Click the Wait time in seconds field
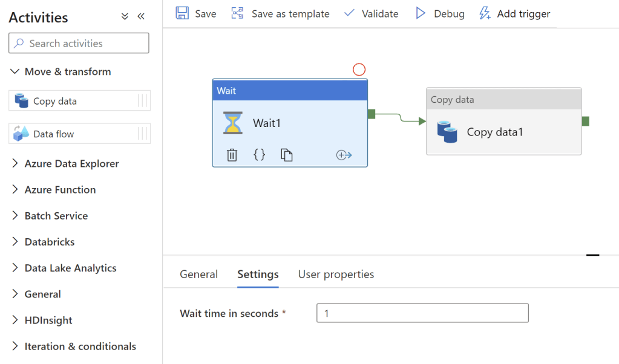The image size is (619, 364). (x=422, y=313)
